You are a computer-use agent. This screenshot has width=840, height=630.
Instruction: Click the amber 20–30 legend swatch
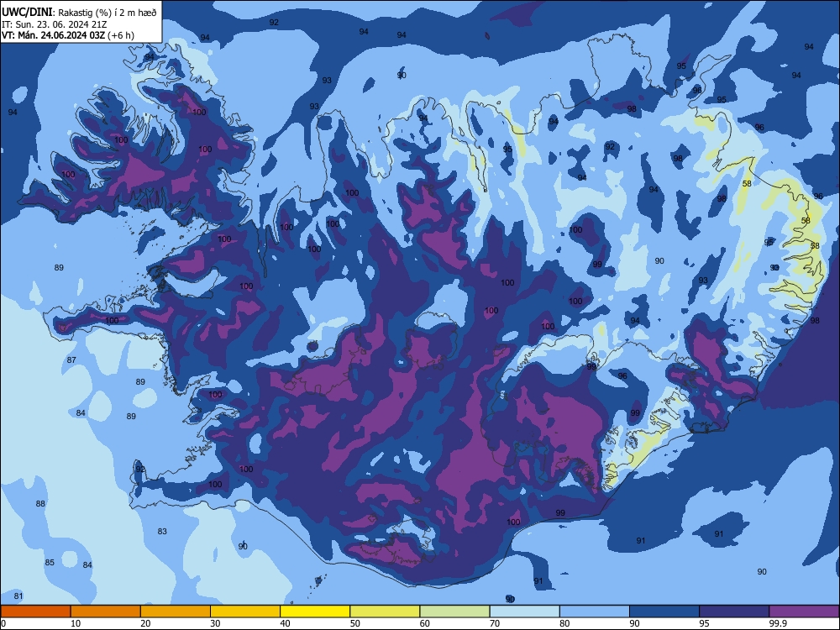point(176,612)
